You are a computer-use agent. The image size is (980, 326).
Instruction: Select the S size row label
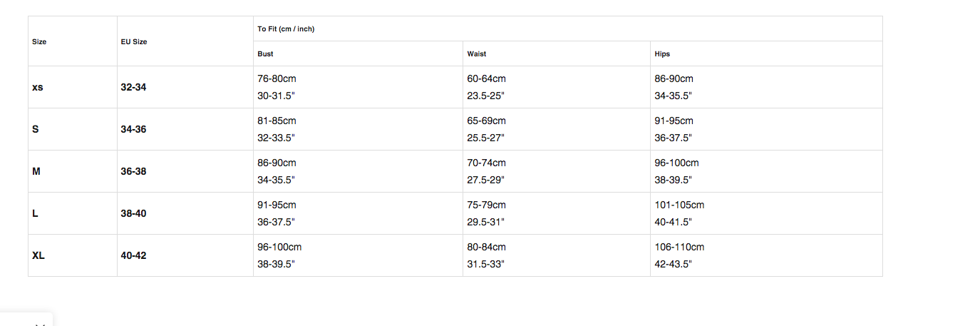[36, 129]
